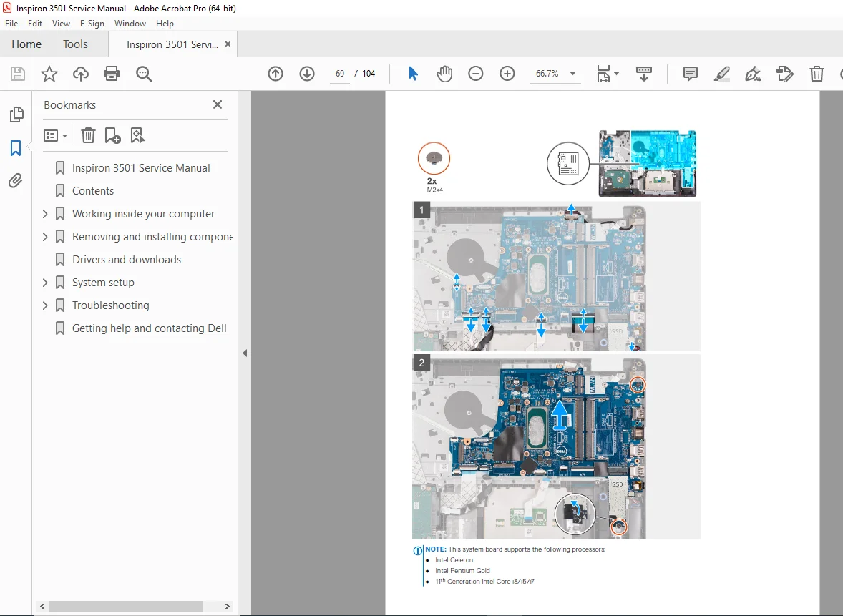Activate the hand pan tool
The height and width of the screenshot is (616, 843).
coord(444,74)
